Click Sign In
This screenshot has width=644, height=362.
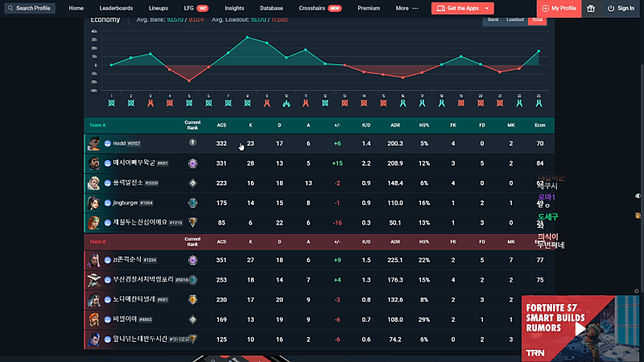(621, 8)
